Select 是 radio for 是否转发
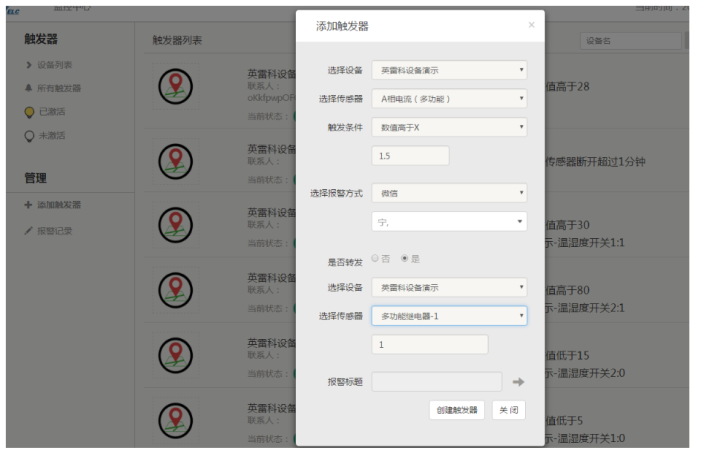Viewport: 701px width, 453px height. 404,258
